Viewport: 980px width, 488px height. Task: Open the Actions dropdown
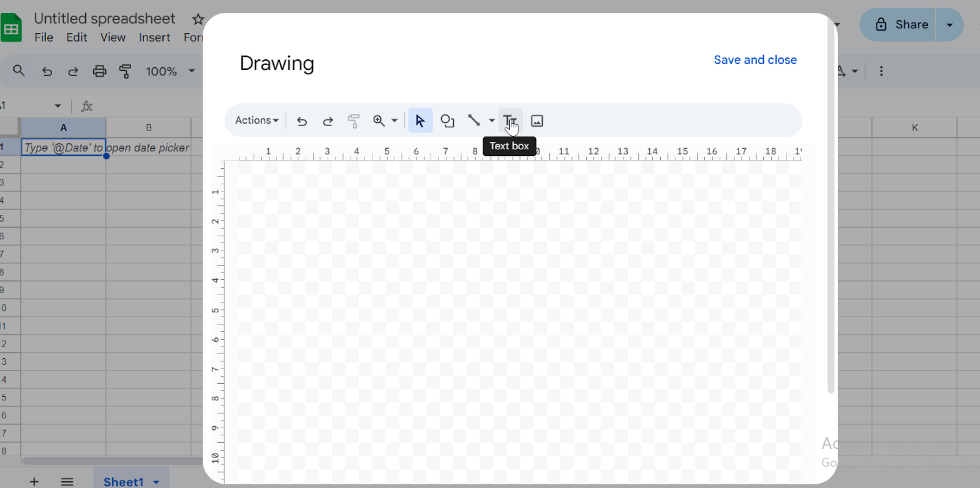256,121
